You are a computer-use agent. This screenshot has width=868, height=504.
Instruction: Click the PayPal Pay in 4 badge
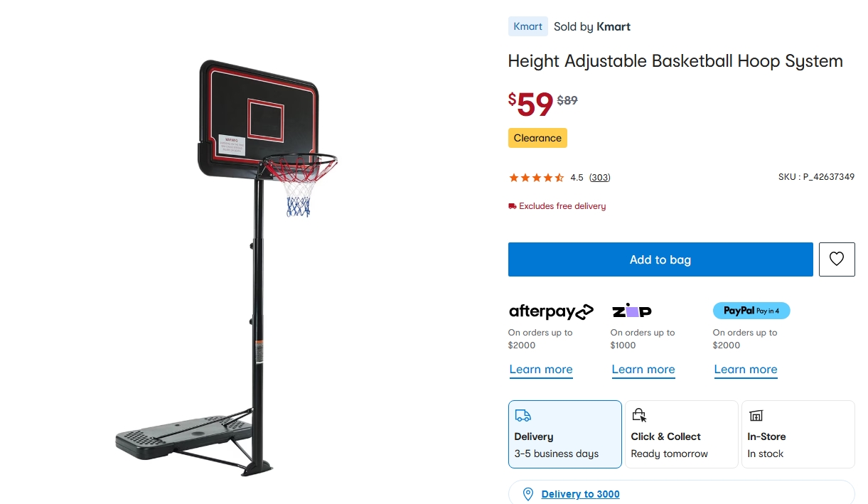tap(751, 311)
